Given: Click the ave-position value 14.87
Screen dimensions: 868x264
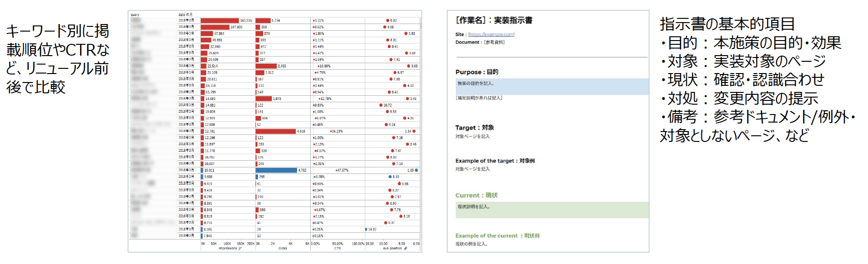Looking at the screenshot, I should [372, 230].
